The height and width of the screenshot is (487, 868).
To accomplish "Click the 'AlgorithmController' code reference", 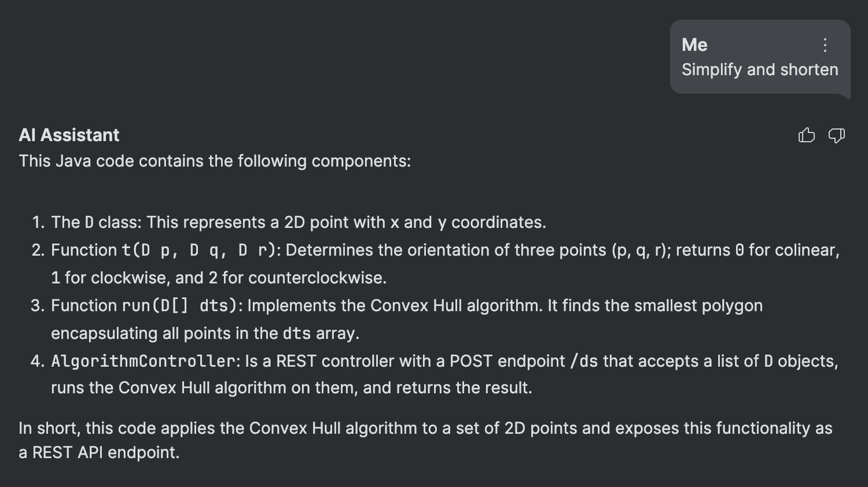I will [144, 361].
